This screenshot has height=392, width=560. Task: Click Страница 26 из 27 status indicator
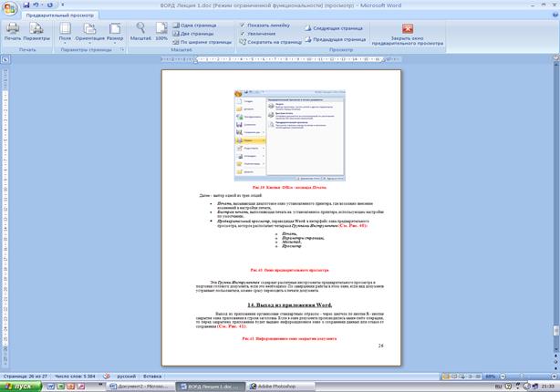25,377
